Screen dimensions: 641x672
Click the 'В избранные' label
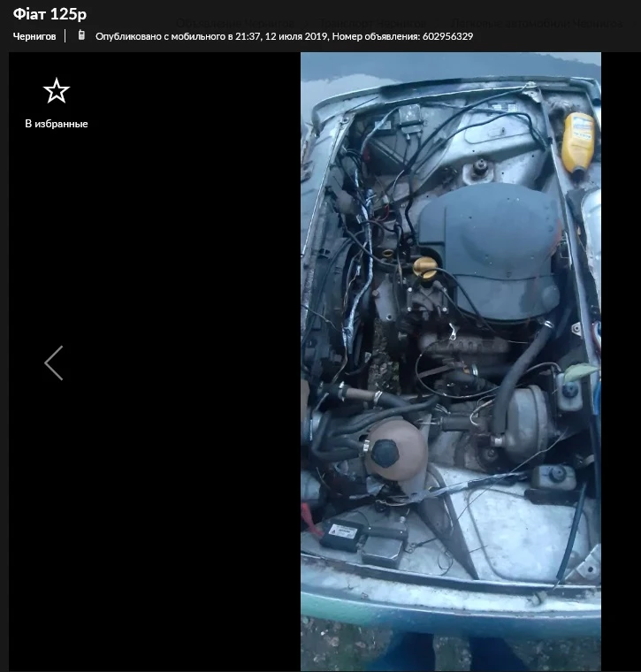(x=56, y=124)
